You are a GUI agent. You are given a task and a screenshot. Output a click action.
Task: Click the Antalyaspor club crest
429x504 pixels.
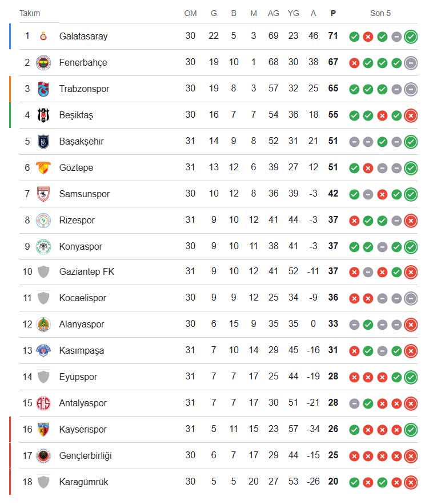[43, 403]
